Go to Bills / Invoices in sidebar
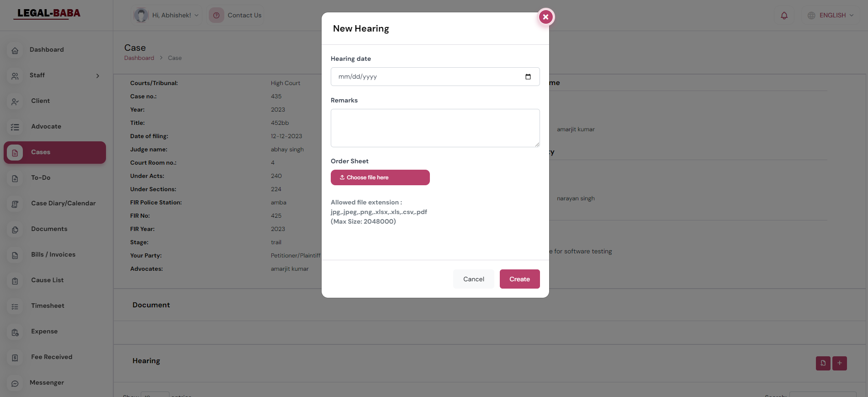868x397 pixels. [x=53, y=255]
